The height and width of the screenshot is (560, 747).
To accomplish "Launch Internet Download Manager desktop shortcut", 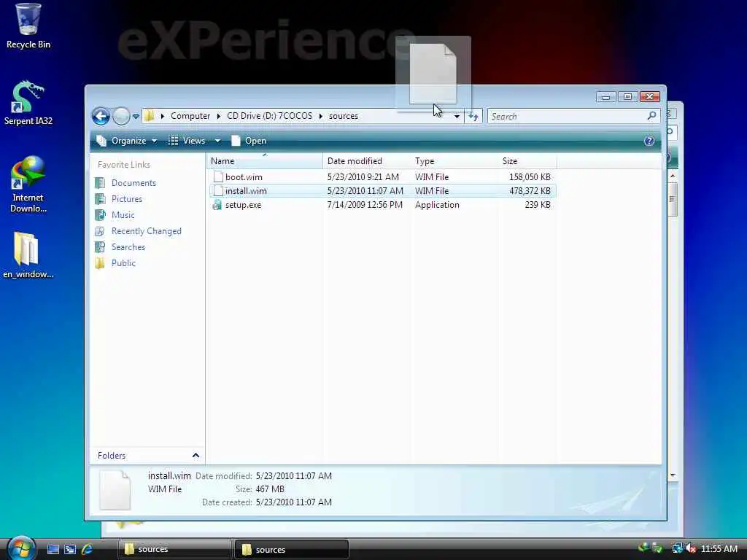I will click(x=28, y=184).
